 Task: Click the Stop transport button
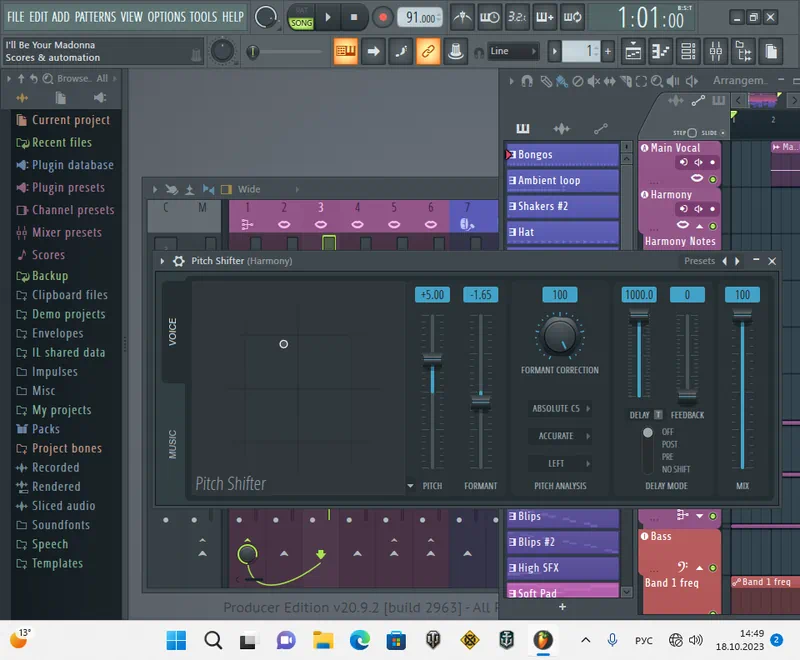354,17
